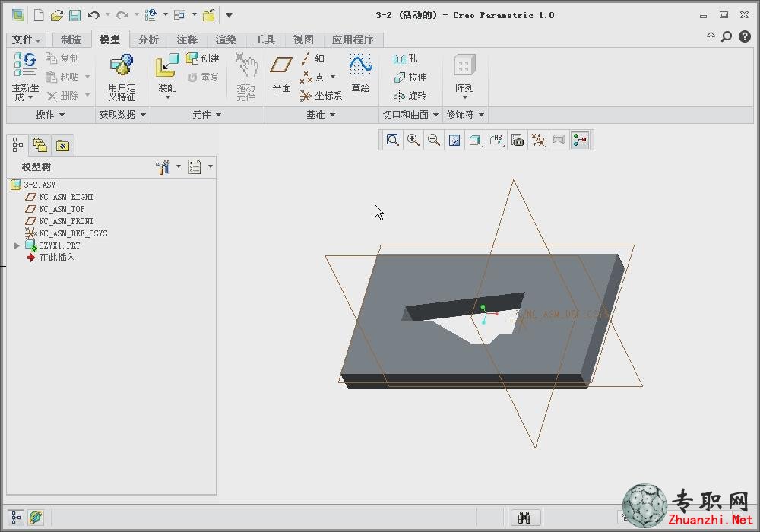This screenshot has height=532, width=760.
Task: Open the 操作 group dropdown
Action: tap(50, 115)
